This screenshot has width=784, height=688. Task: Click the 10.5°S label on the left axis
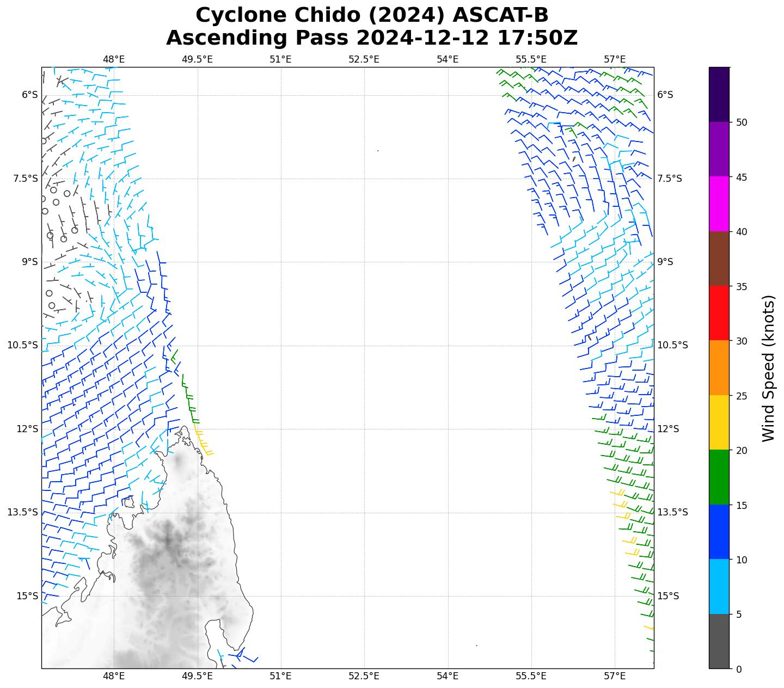(x=22, y=345)
